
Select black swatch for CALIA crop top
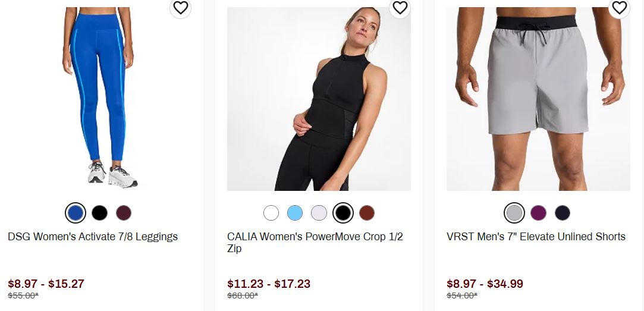tap(343, 213)
